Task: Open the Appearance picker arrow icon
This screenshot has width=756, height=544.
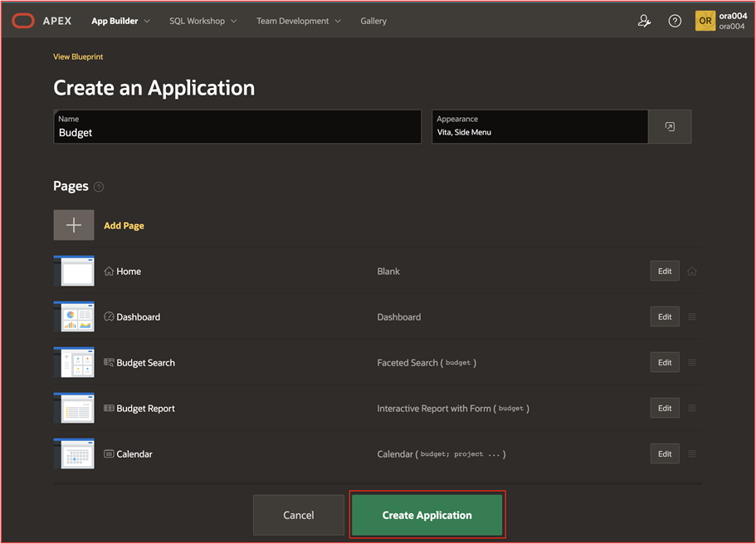Action: click(670, 126)
